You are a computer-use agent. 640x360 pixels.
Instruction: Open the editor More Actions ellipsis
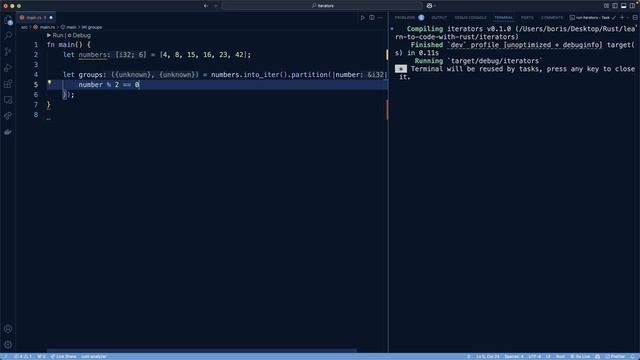pyautogui.click(x=380, y=18)
